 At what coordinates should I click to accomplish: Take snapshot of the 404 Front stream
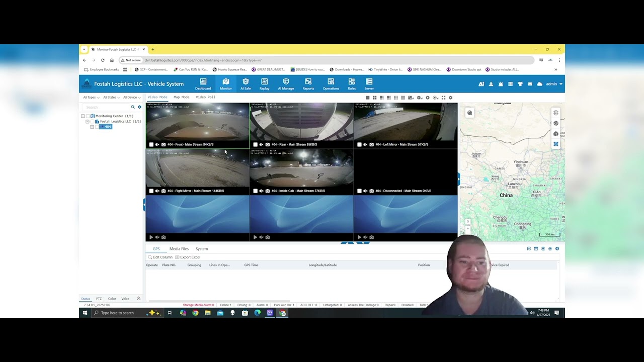pyautogui.click(x=164, y=144)
